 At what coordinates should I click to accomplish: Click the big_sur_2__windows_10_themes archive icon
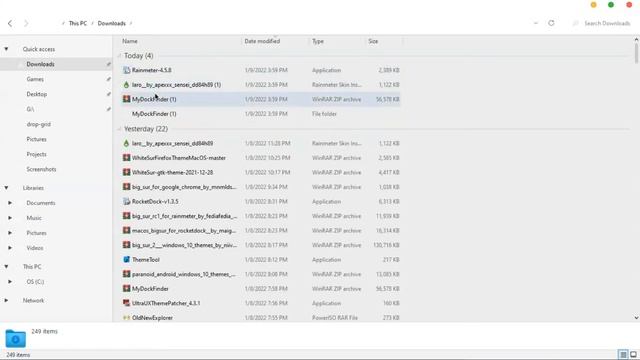127,245
